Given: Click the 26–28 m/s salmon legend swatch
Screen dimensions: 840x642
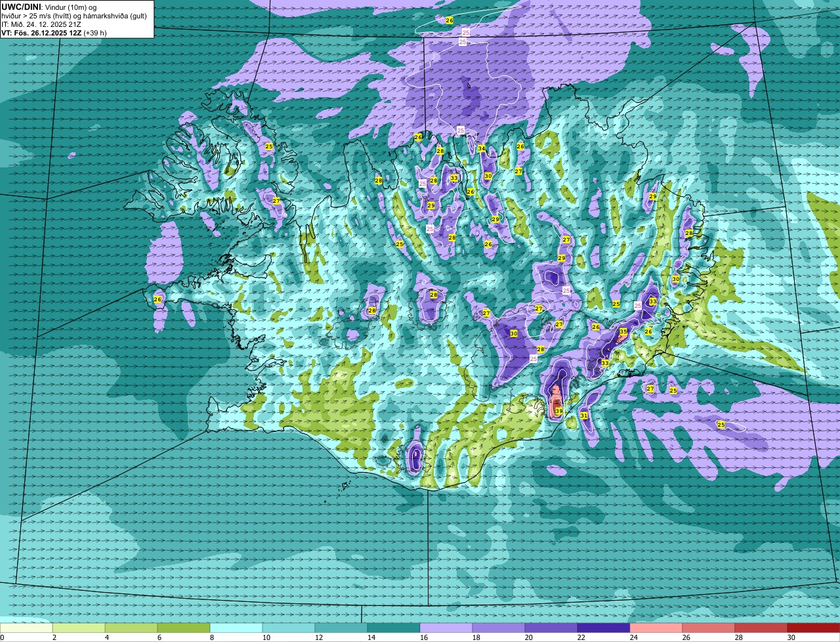Looking at the screenshot, I should (709, 628).
